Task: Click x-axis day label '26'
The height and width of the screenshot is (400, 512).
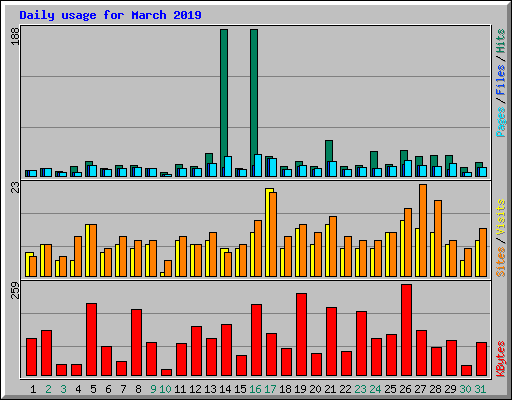Action: [x=405, y=389]
